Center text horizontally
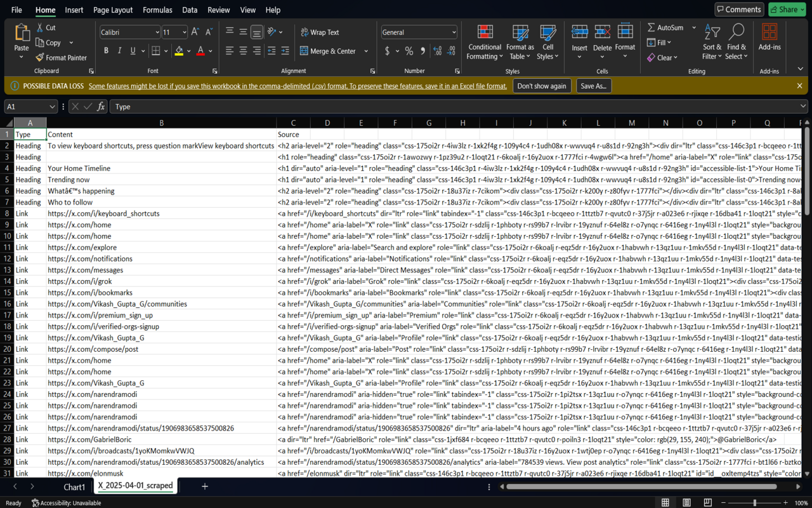Screen dimensions: 812x508 coord(243,51)
